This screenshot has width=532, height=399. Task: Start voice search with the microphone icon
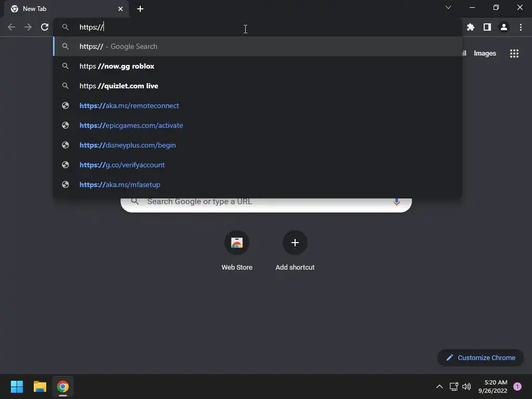396,202
